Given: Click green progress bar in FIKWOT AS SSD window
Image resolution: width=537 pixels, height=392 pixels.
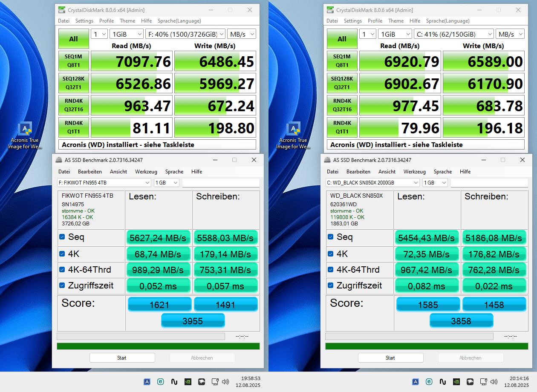Looking at the screenshot, I should tap(158, 346).
